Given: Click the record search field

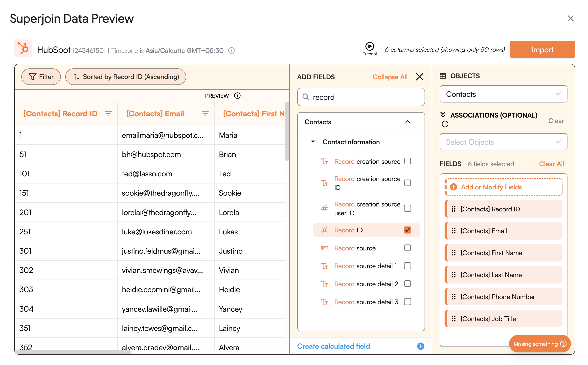Looking at the screenshot, I should (361, 97).
